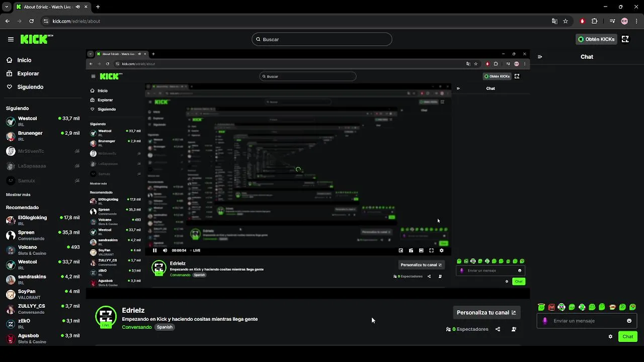Select offline channel Samulx

(42, 180)
